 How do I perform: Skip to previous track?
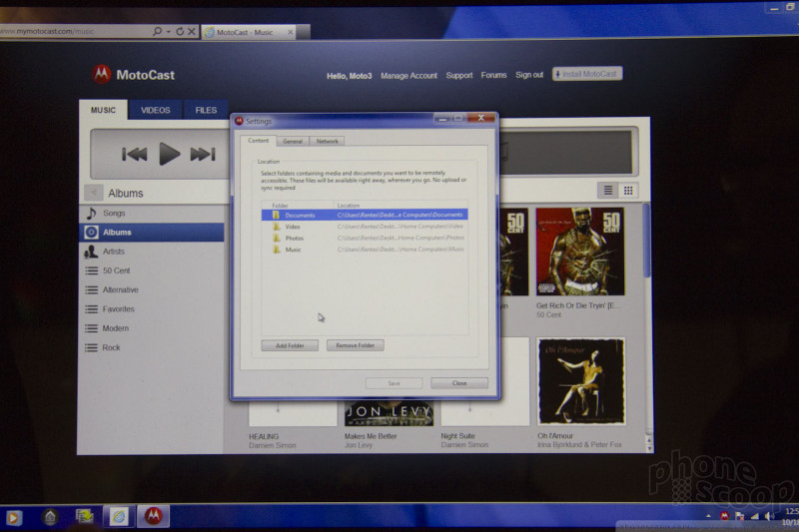tap(135, 154)
